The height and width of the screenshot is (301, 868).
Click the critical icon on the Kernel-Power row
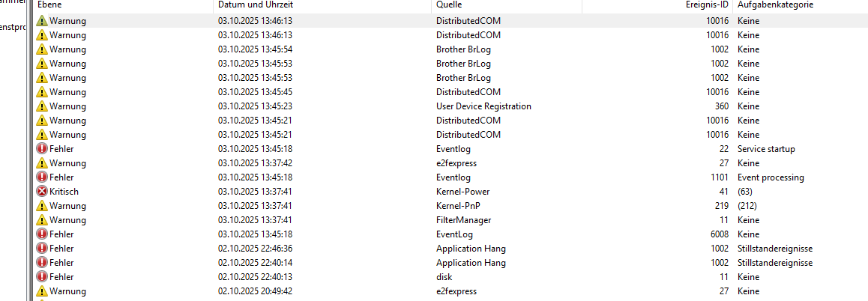coord(42,192)
